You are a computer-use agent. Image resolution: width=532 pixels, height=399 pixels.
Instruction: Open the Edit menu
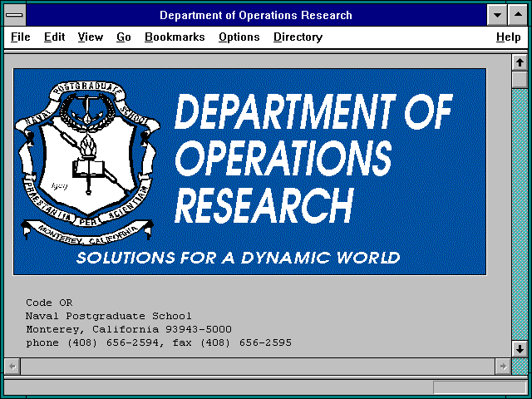[x=54, y=37]
